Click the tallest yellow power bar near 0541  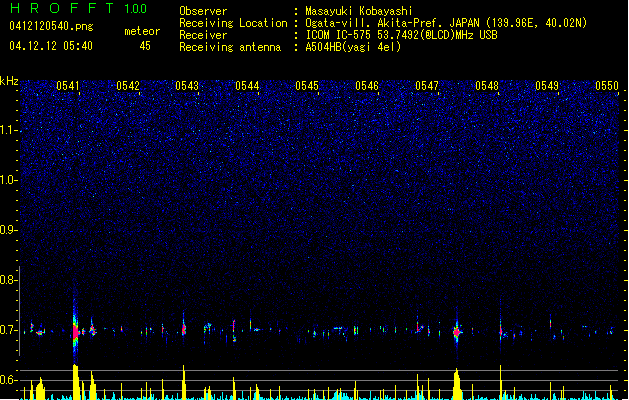click(75, 382)
